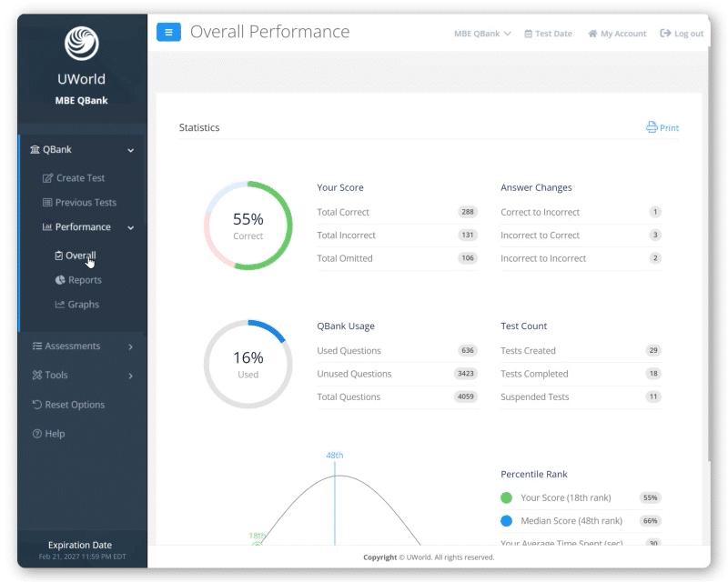This screenshot has width=728, height=582.
Task: Click the Log out link
Action: pyautogui.click(x=682, y=34)
